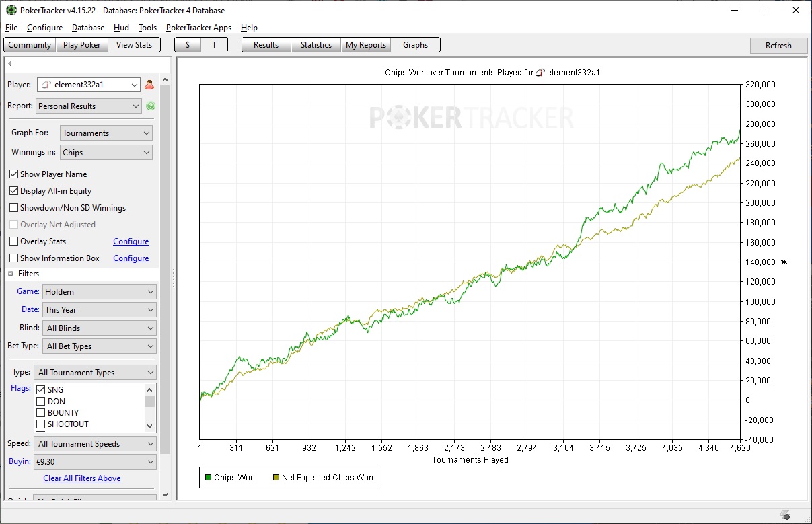
Task: Check the DON flag
Action: [x=40, y=402]
